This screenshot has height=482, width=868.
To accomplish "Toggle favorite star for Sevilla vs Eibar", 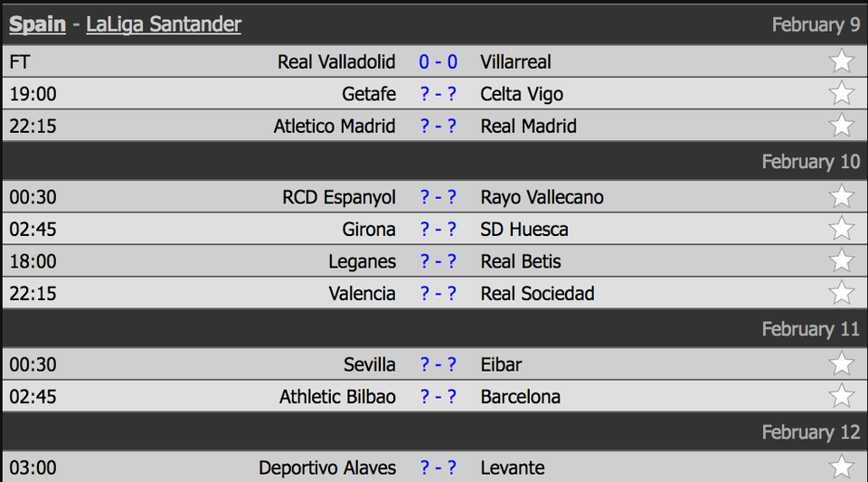I will pyautogui.click(x=842, y=364).
